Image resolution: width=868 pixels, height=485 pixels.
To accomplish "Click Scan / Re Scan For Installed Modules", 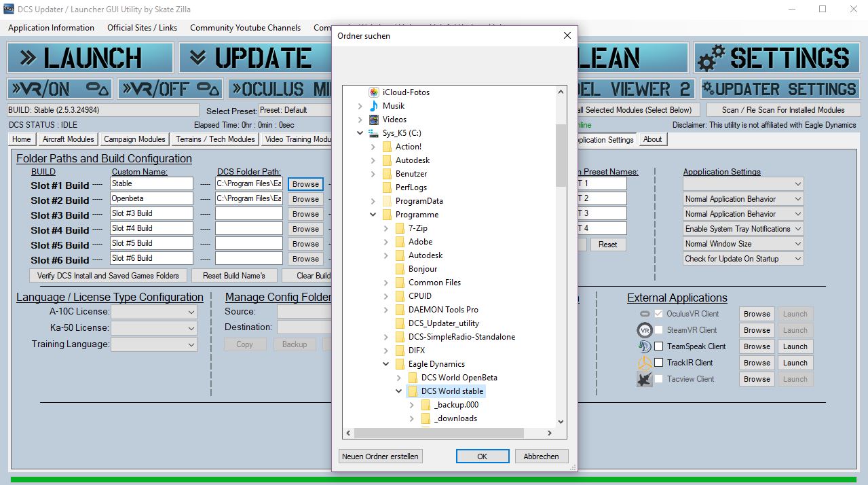I will pyautogui.click(x=783, y=110).
